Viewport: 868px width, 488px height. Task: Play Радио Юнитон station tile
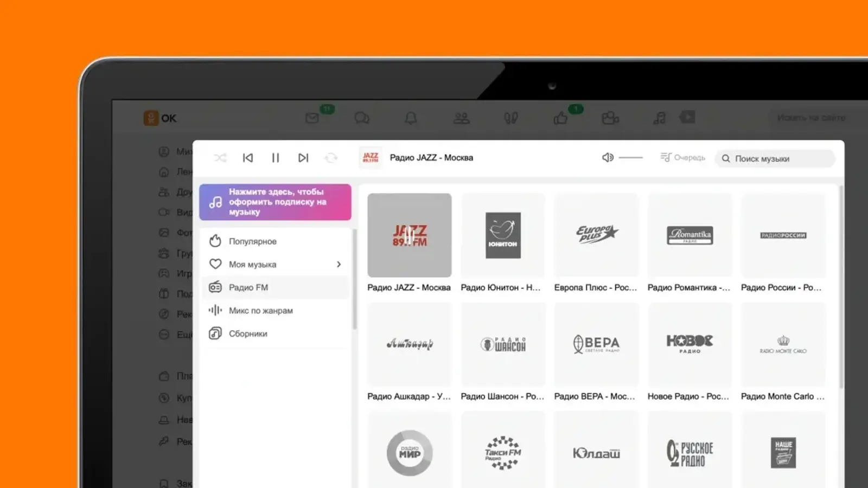tap(503, 235)
